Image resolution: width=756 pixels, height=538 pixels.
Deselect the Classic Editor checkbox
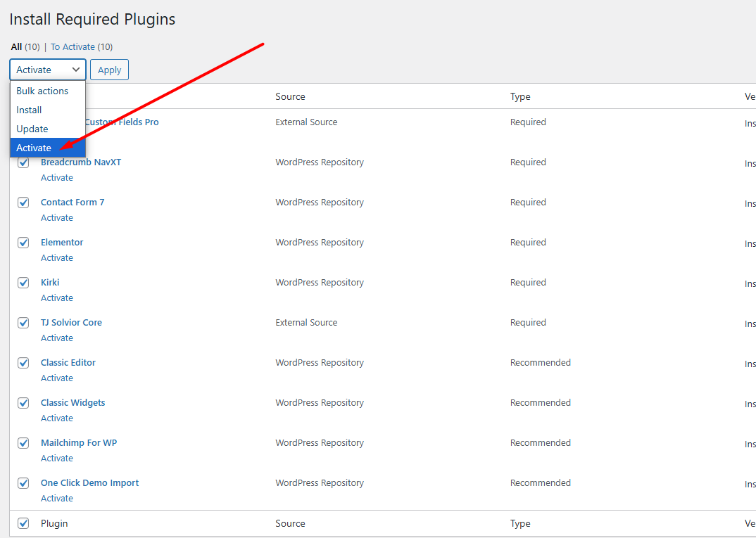(x=23, y=363)
